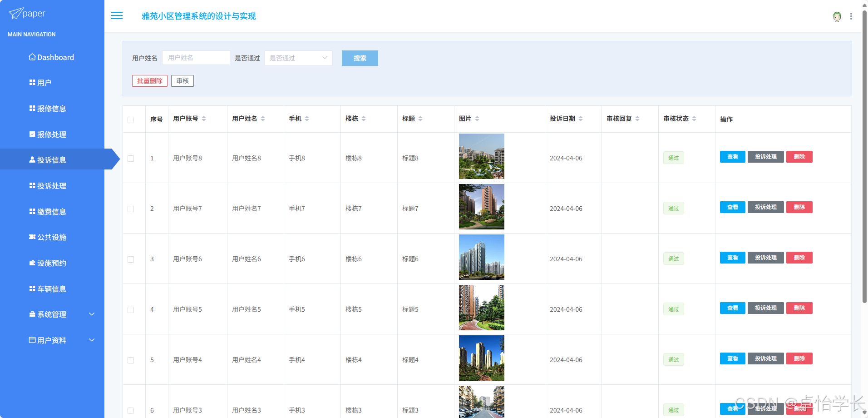This screenshot has width=868, height=418.
Task: Click the 通过 status tag in row 用户账号5
Action: pyautogui.click(x=674, y=309)
